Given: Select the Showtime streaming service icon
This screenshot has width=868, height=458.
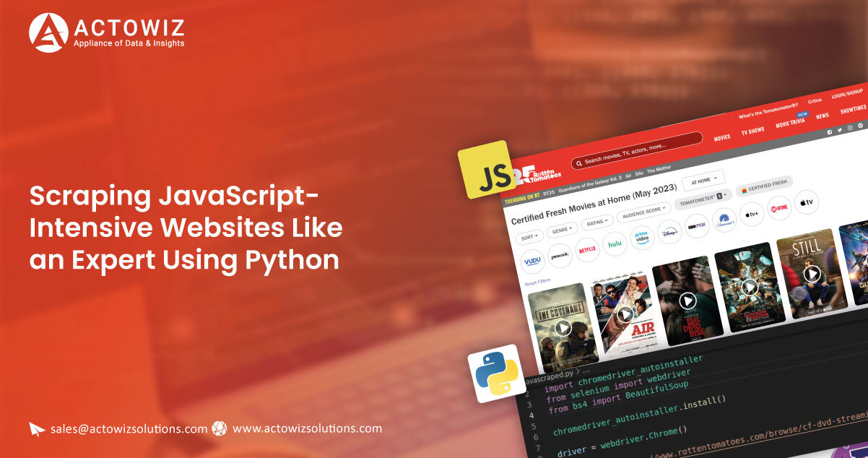Looking at the screenshot, I should click(779, 208).
